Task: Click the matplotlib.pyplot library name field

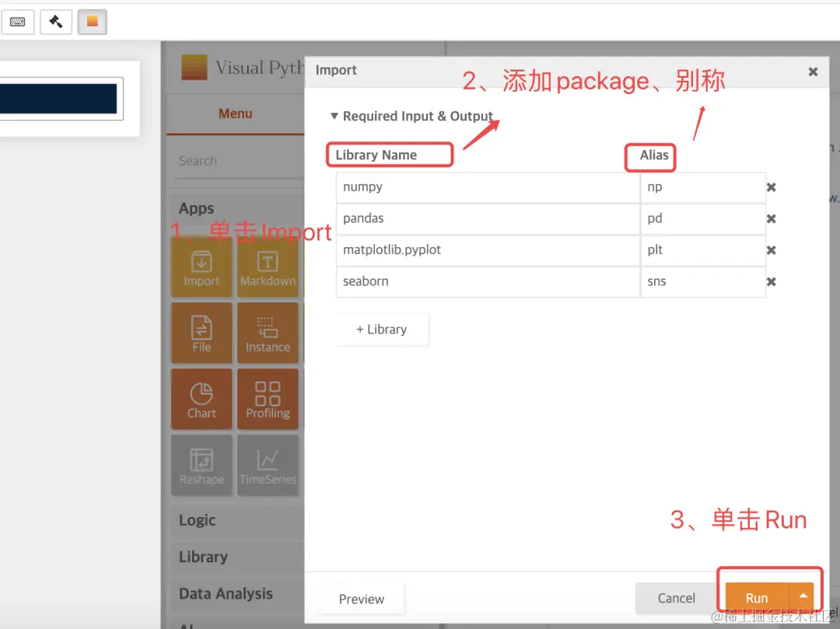Action: click(488, 250)
